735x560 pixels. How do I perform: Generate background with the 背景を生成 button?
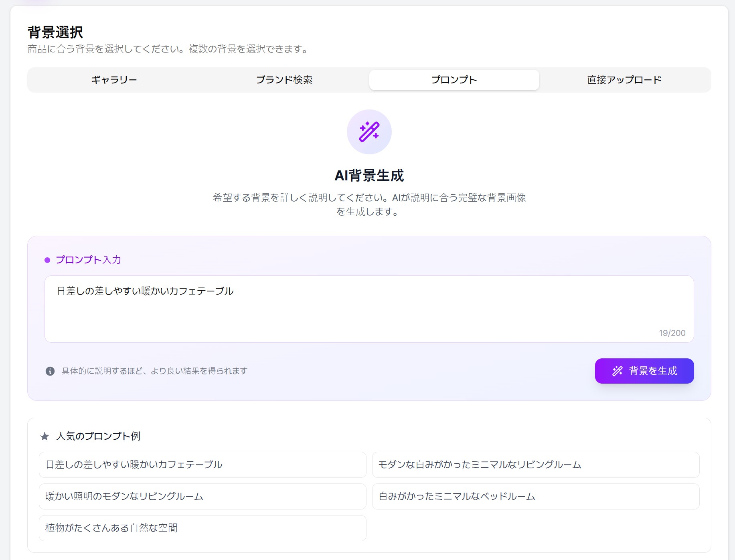pyautogui.click(x=644, y=371)
